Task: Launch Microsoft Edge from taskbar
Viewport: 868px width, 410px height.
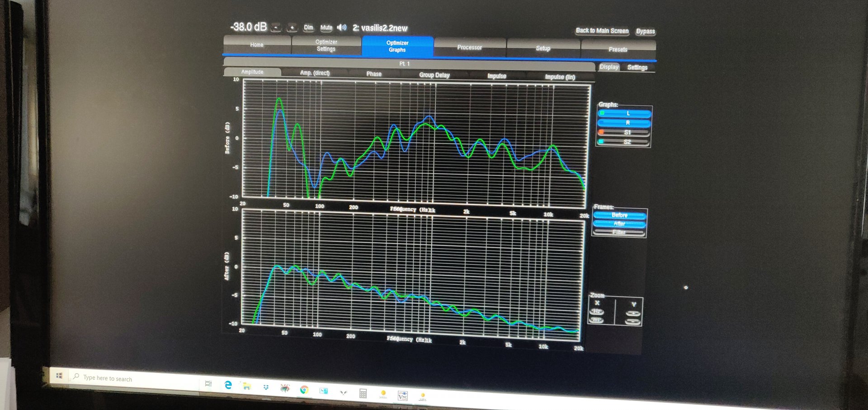Action: point(228,385)
